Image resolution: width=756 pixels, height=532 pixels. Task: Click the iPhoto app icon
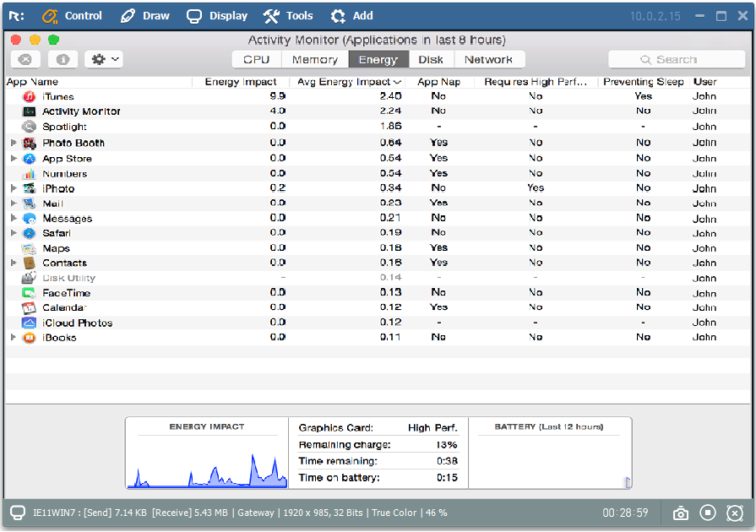[x=30, y=188]
